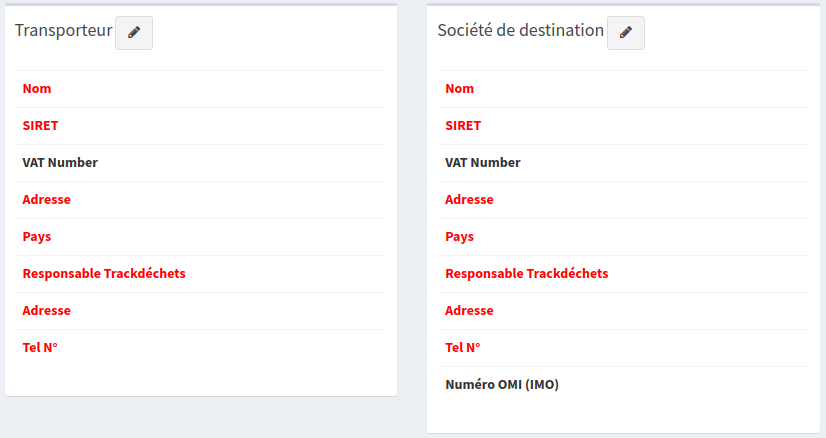Click Pays row in Société de destination
Image resolution: width=826 pixels, height=438 pixels.
click(460, 237)
